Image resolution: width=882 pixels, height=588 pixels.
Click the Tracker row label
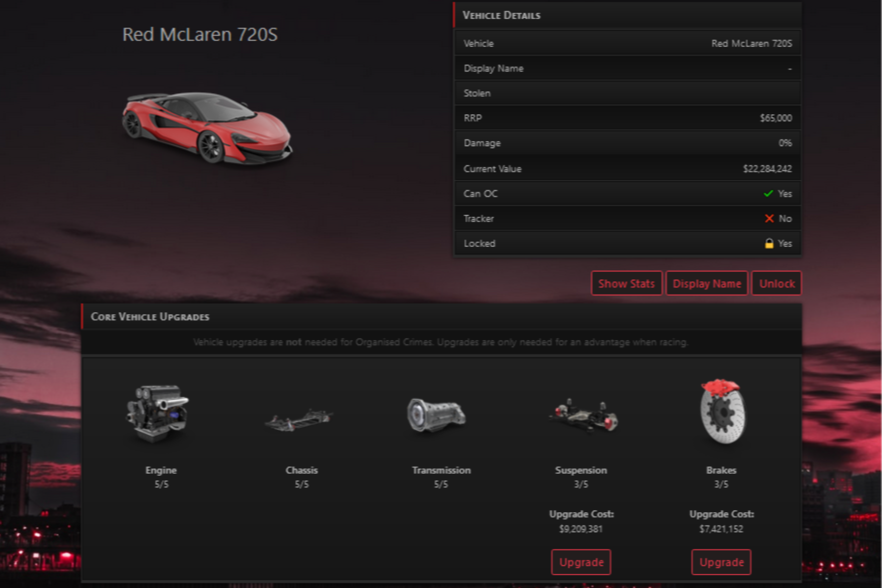pyautogui.click(x=479, y=219)
